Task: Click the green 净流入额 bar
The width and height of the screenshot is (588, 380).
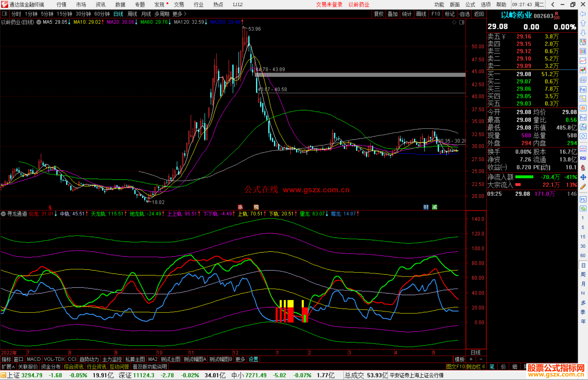Action: coord(524,177)
